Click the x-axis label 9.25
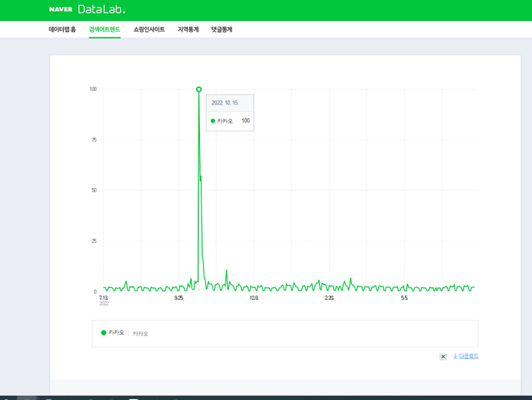The height and width of the screenshot is (400, 532). [179, 298]
